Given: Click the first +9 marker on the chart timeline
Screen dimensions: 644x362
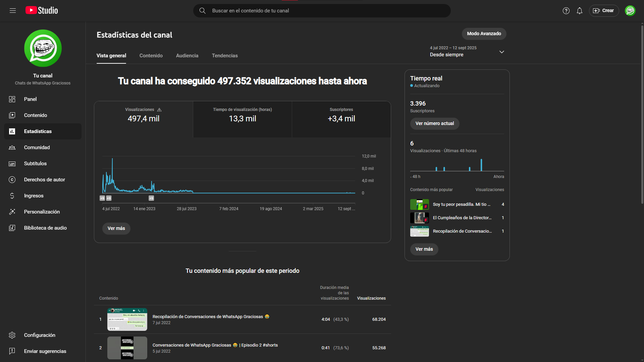Looking at the screenshot, I should 102,198.
